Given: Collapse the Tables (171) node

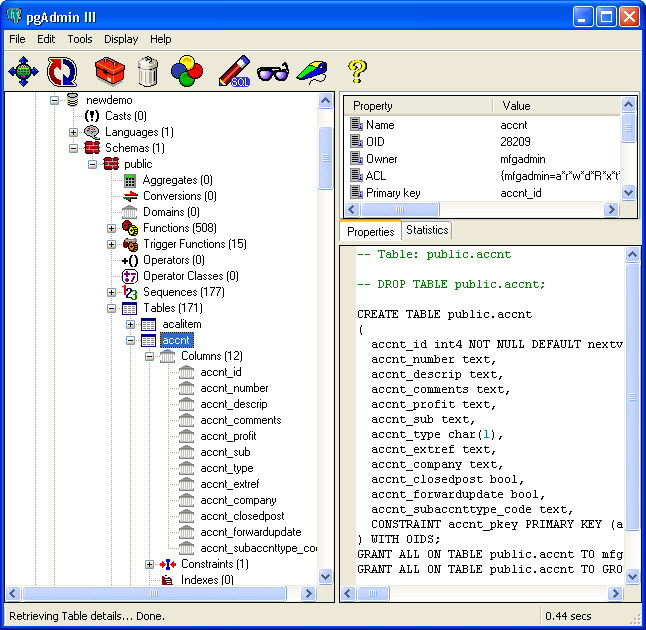Looking at the screenshot, I should click(x=111, y=308).
